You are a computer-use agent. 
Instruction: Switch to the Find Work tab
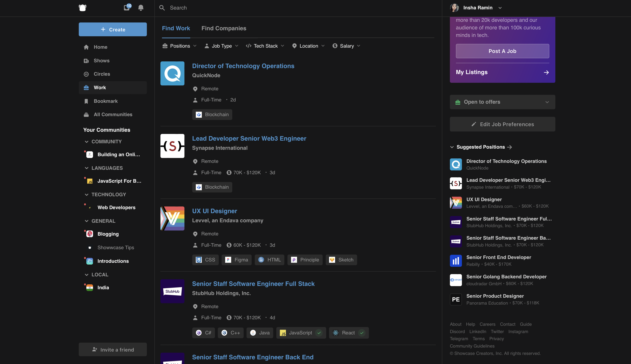click(x=176, y=28)
